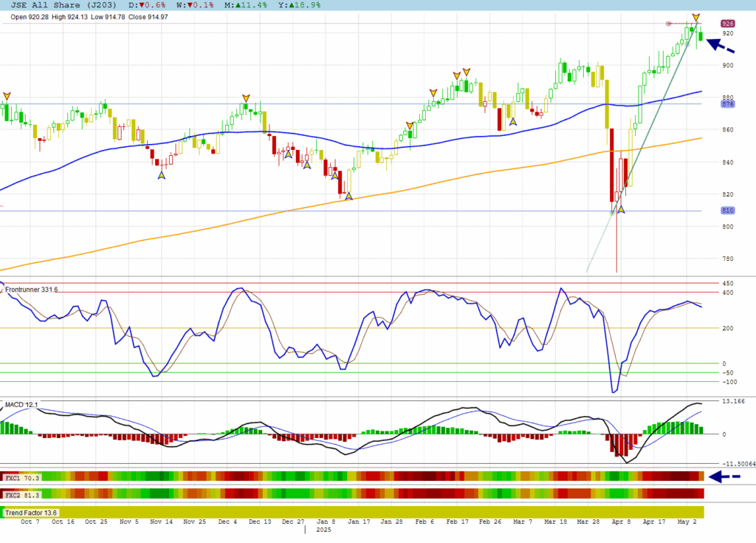Select the FXC2 81.3 label

22,495
